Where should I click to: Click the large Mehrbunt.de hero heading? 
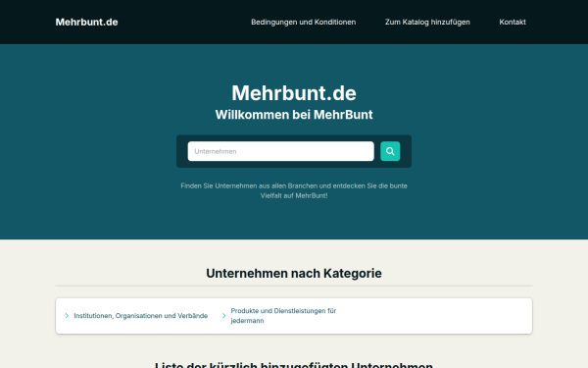294,93
